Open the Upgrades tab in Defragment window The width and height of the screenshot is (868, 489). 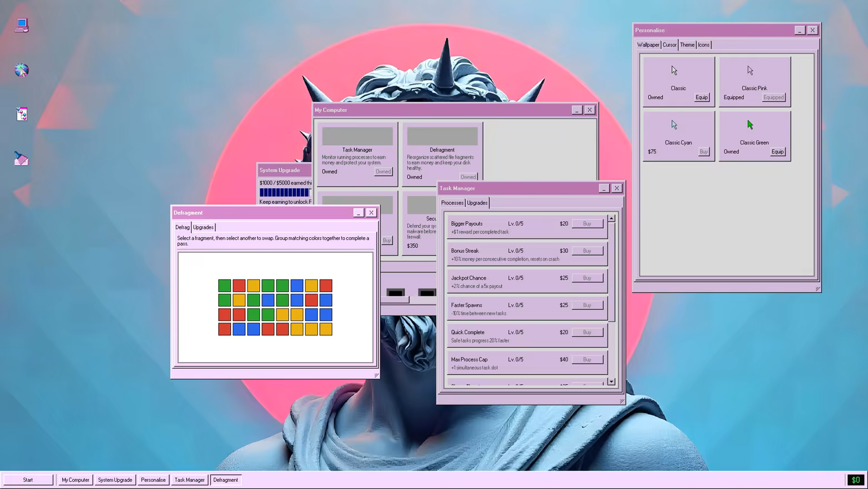(203, 227)
